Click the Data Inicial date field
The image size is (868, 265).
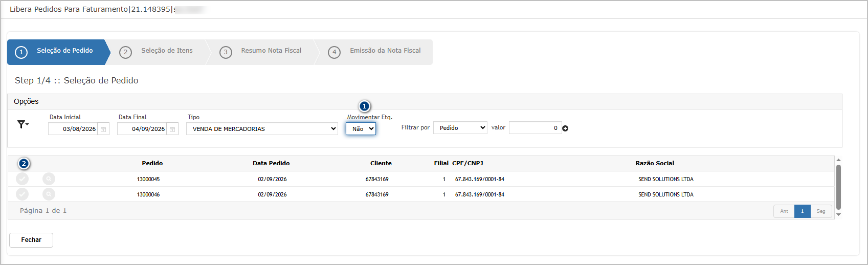73,129
